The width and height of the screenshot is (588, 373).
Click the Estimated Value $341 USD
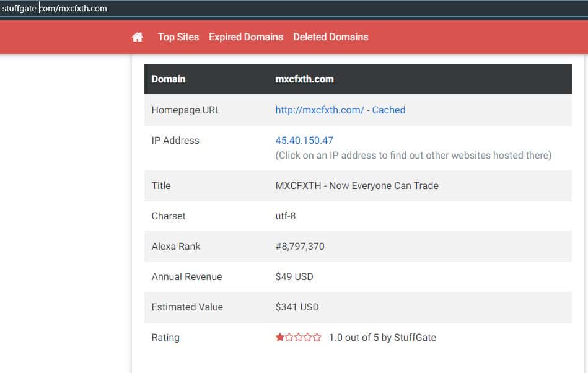point(297,307)
